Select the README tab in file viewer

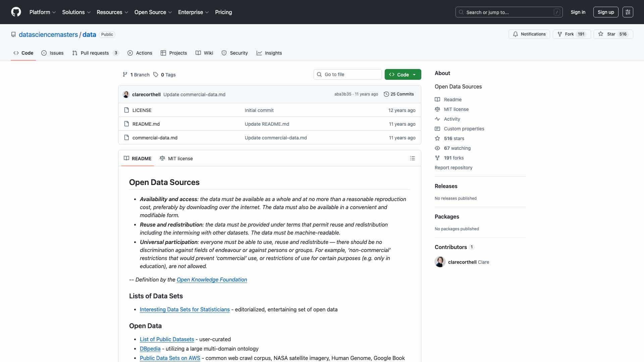coord(138,158)
